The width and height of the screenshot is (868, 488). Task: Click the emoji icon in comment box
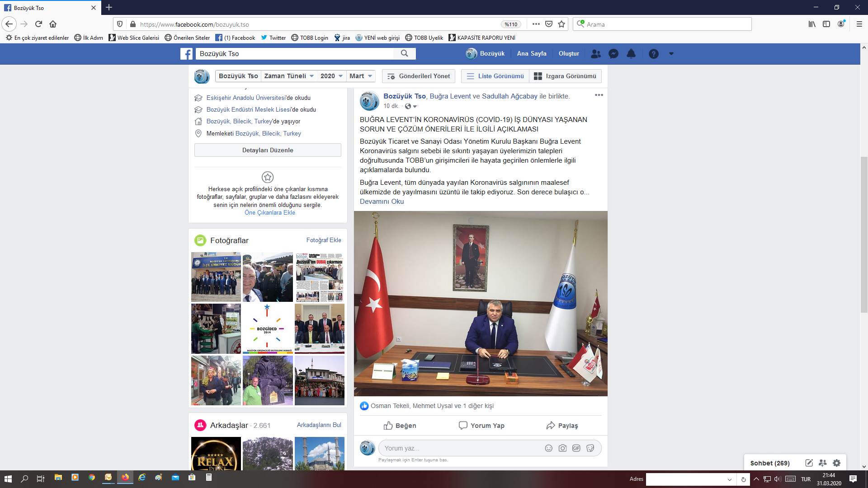tap(548, 448)
